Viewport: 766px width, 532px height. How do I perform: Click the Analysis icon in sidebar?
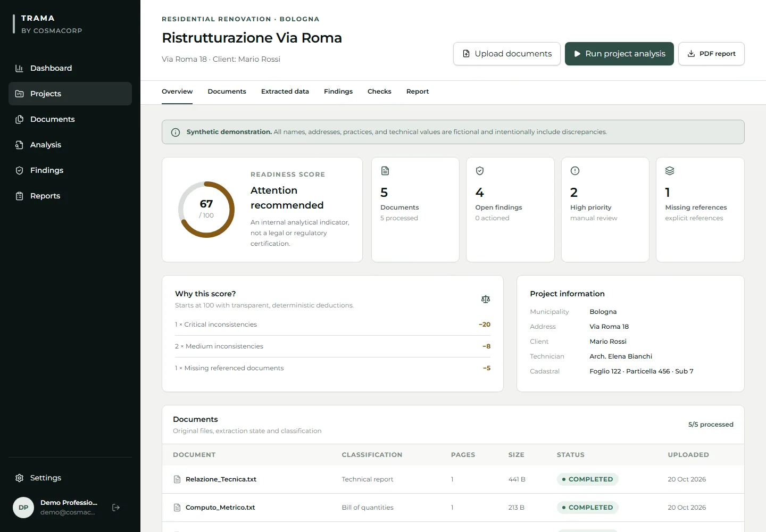pos(20,145)
